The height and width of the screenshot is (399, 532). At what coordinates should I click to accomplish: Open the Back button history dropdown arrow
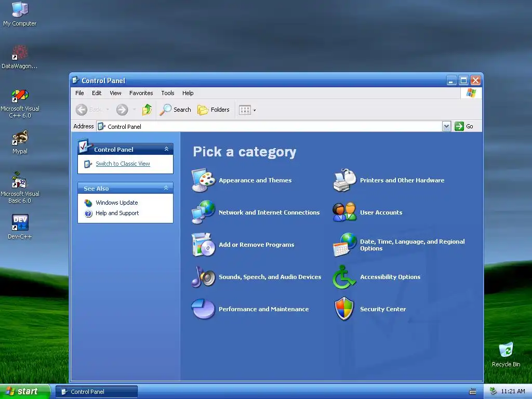108,110
